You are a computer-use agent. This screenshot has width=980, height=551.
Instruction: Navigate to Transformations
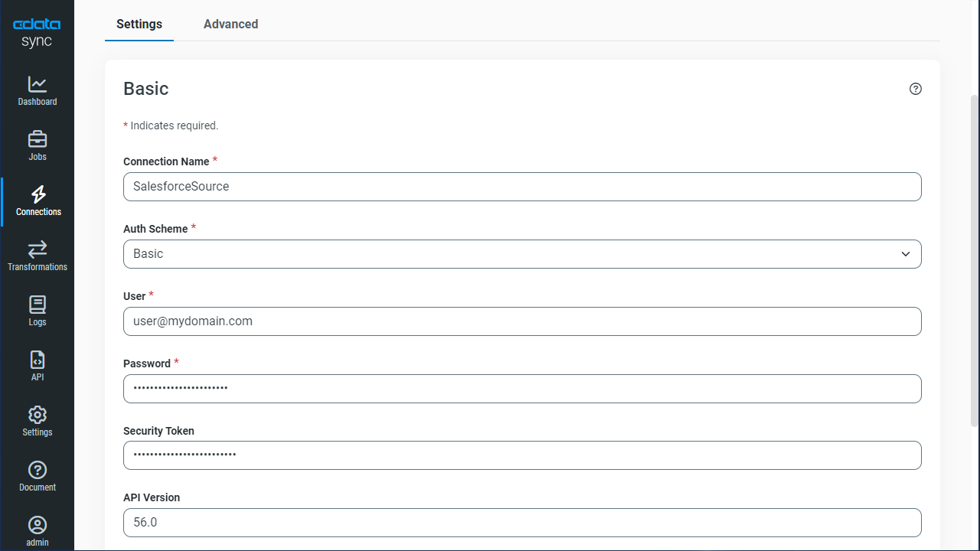tap(37, 255)
